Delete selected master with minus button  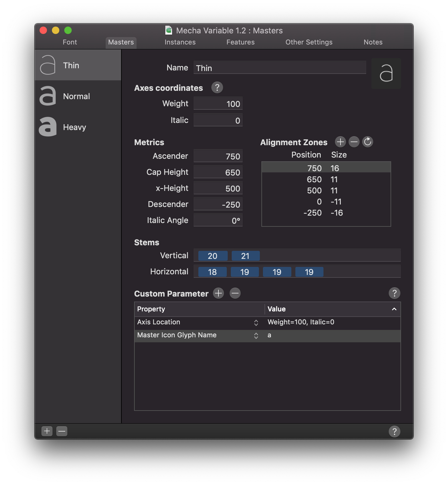(62, 431)
